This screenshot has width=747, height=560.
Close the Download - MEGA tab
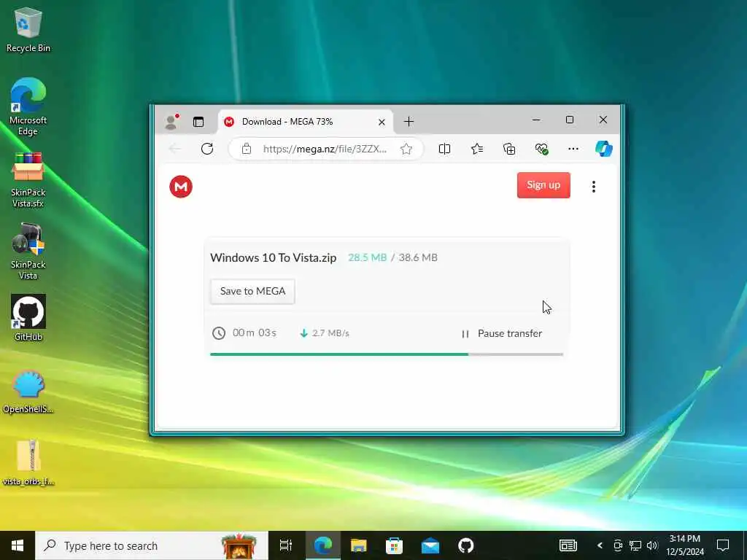[x=382, y=122]
